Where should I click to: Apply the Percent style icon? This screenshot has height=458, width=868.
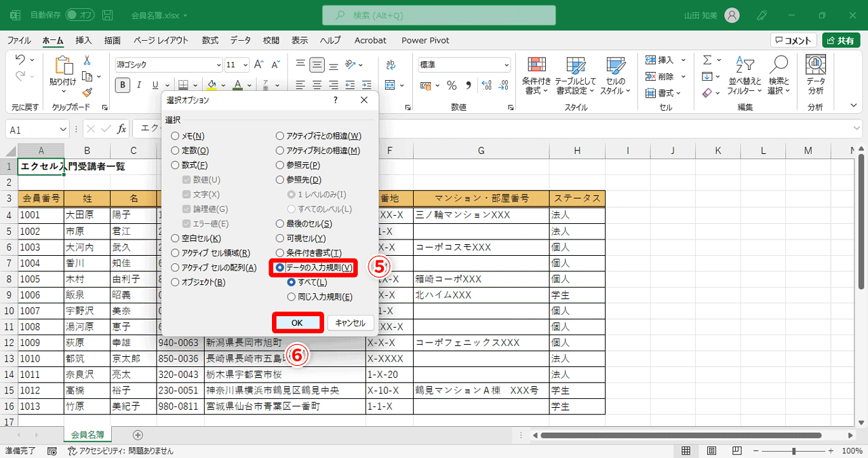[452, 85]
